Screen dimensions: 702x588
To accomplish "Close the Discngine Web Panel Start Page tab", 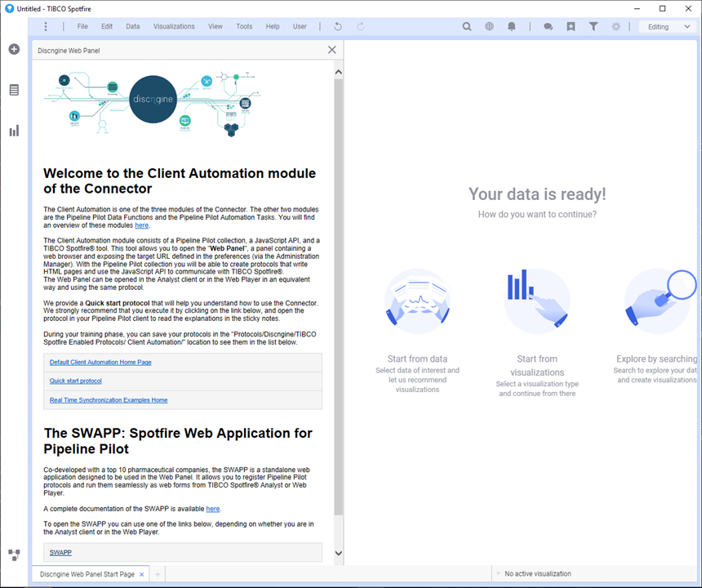I will coord(142,574).
